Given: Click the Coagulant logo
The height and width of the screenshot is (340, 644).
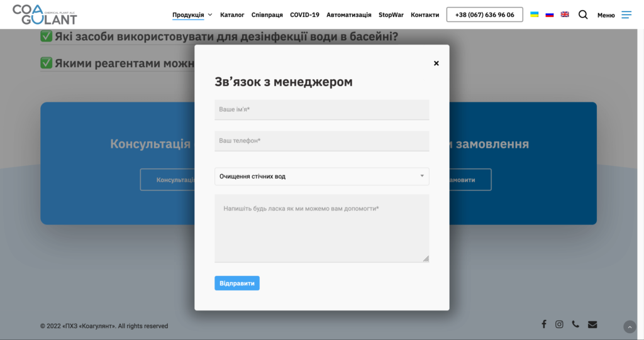Looking at the screenshot, I should point(45,15).
